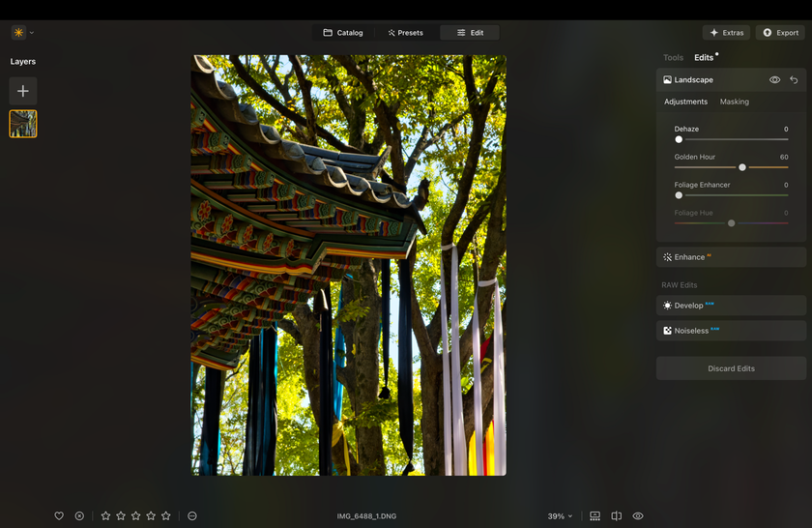Reset the Landscape tool with the undo arrow

[x=794, y=80]
